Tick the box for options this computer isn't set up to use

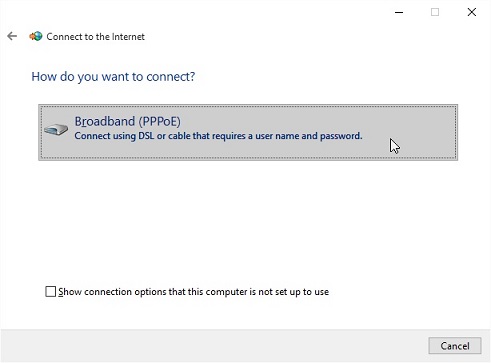point(51,292)
